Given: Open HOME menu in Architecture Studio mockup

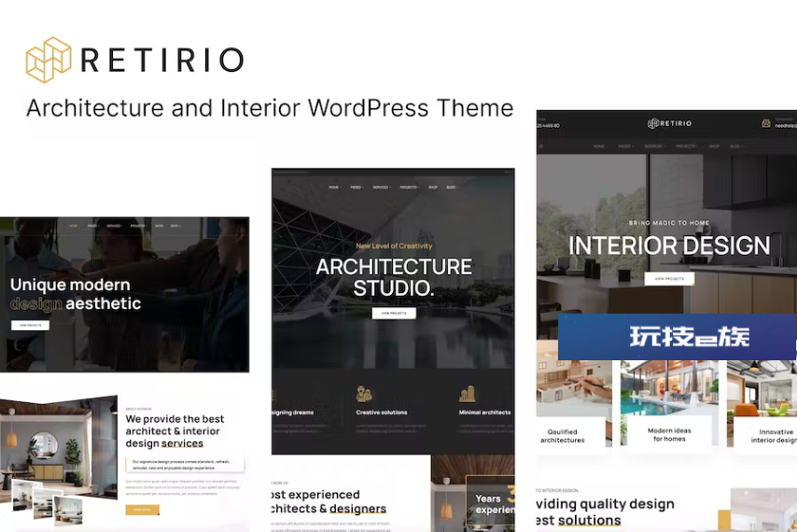Looking at the screenshot, I should (334, 187).
